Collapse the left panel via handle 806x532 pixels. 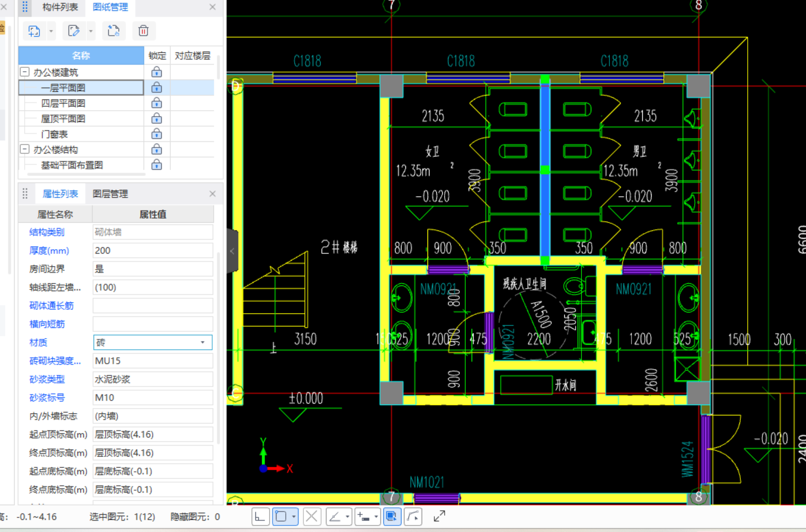click(232, 251)
